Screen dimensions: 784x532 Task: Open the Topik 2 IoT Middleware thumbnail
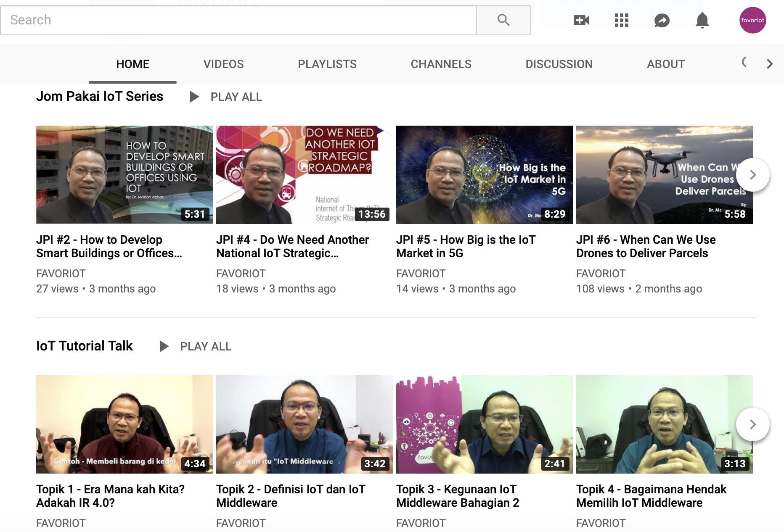(304, 424)
